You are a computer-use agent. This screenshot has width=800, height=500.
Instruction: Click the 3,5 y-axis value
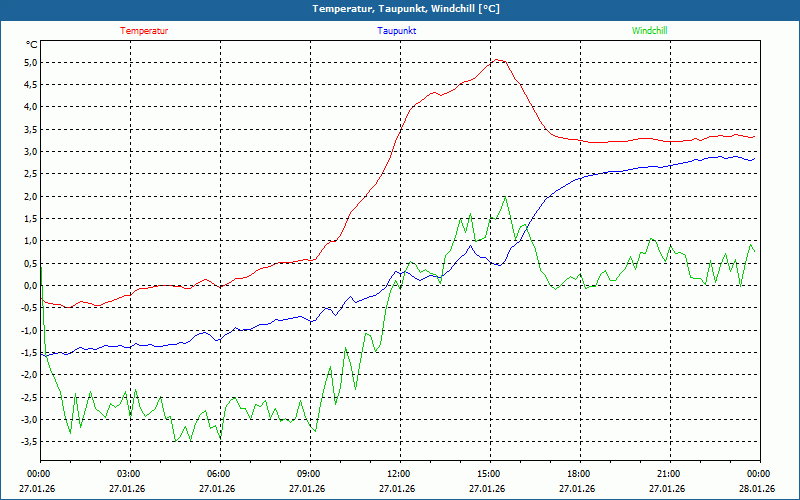(31, 130)
